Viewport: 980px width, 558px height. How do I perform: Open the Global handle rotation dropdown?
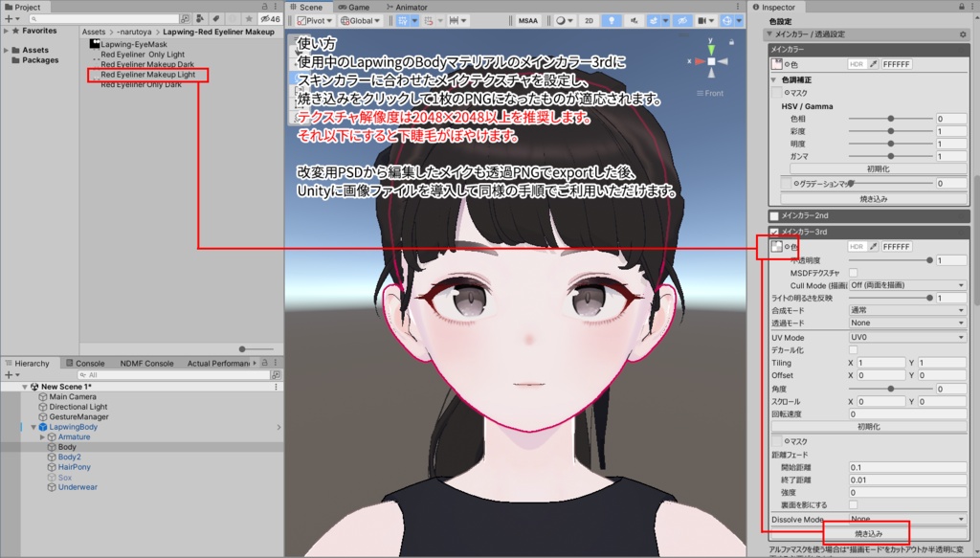coord(360,21)
